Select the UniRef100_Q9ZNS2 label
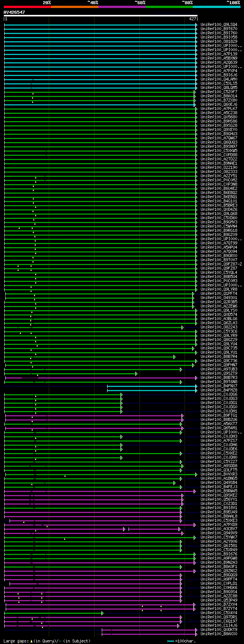 point(219,571)
